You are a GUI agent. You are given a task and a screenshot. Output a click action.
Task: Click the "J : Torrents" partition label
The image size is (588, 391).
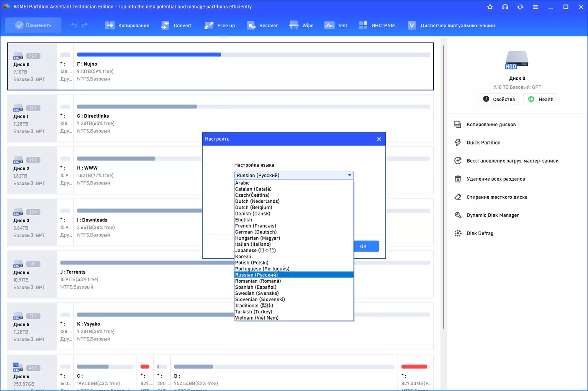pos(73,272)
